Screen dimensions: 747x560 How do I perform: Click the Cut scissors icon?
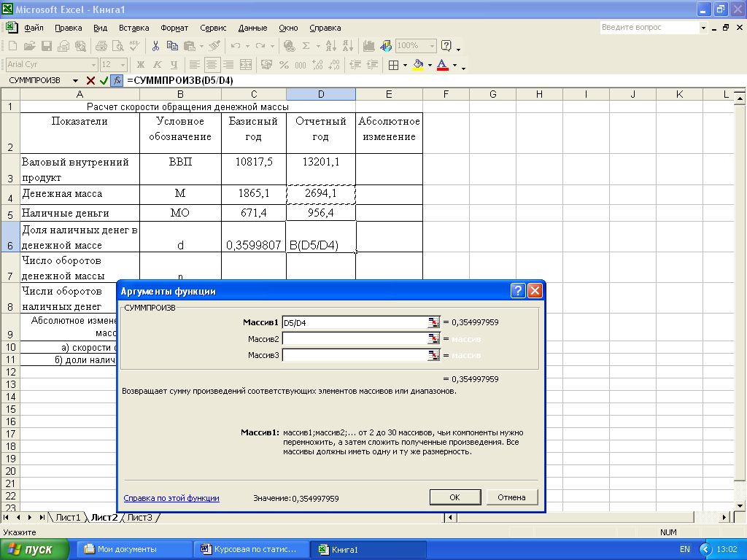(155, 46)
